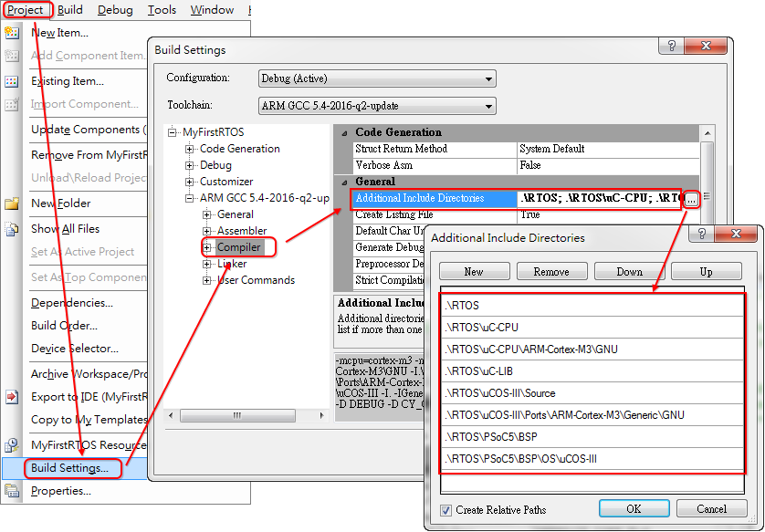Collapse the Code Generation property section
This screenshot has width=765, height=532.
[x=344, y=133]
